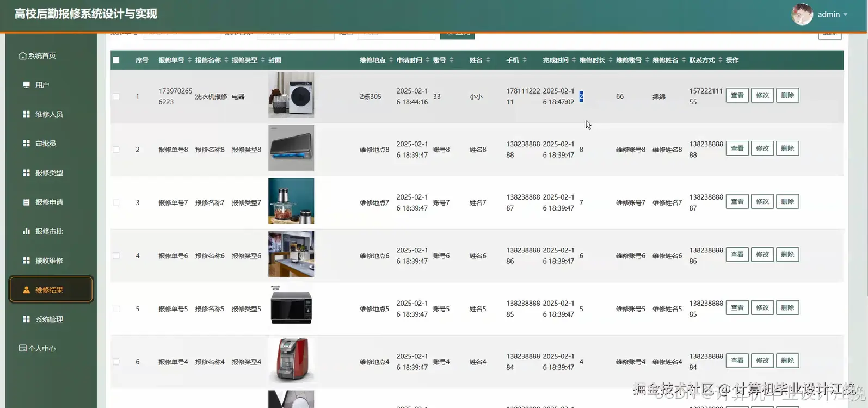
Task: Sort by 维修地点 using its header arrows
Action: (x=391, y=60)
